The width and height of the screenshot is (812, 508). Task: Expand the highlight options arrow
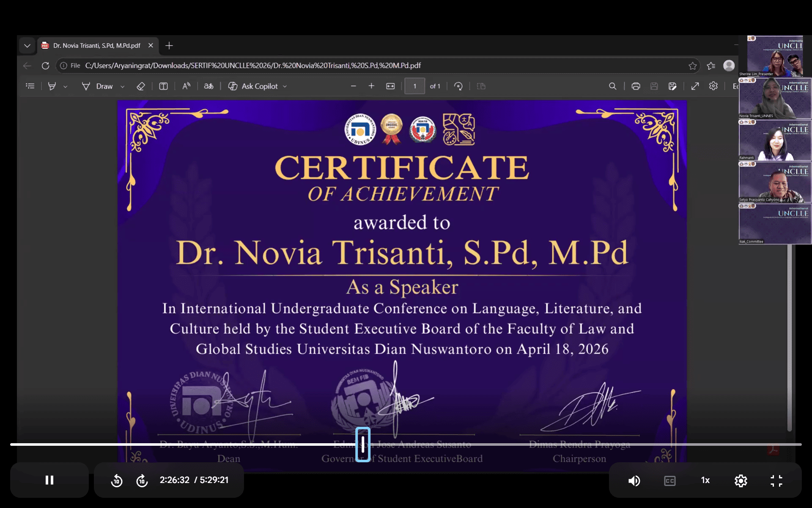[65, 86]
